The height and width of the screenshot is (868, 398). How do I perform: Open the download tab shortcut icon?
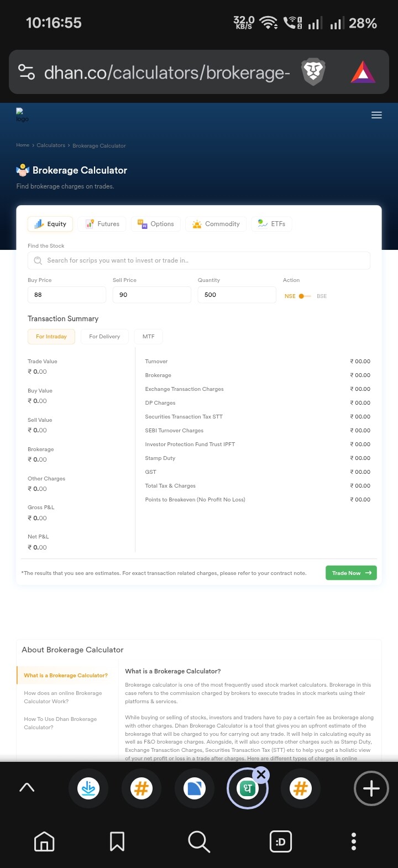pyautogui.click(x=88, y=788)
